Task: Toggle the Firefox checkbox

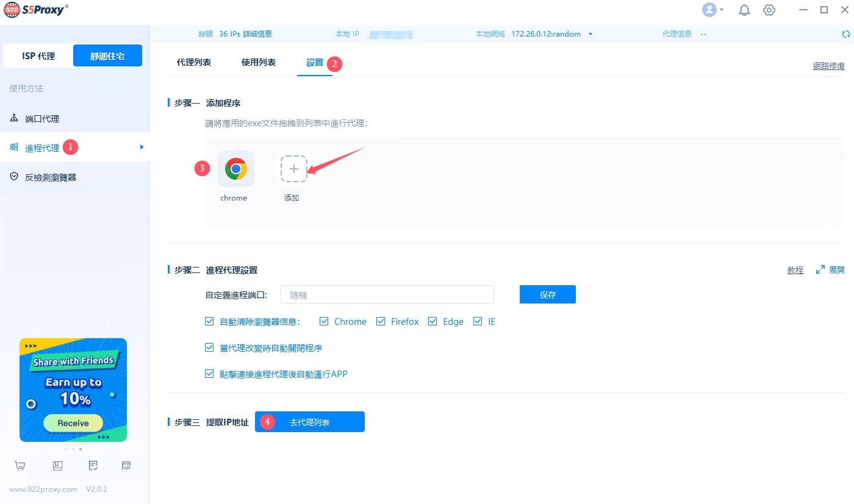Action: [381, 321]
